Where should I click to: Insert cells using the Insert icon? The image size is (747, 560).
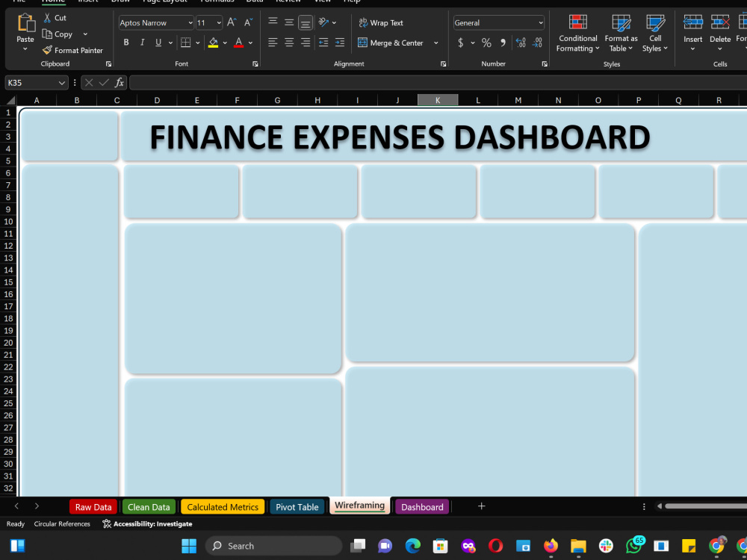(x=692, y=22)
